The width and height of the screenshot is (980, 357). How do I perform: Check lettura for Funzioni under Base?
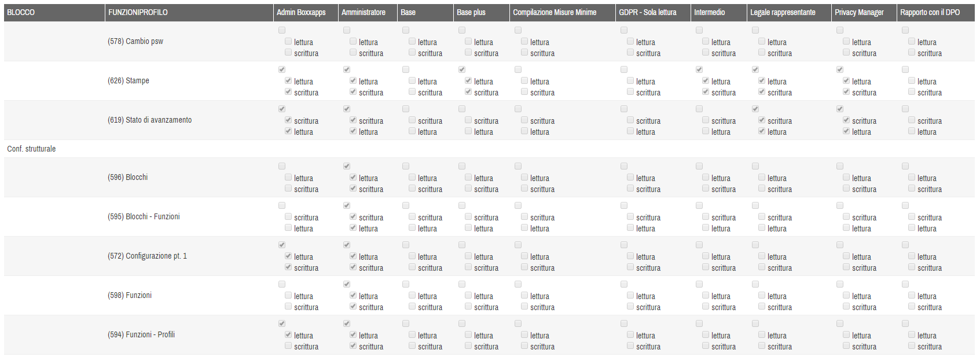(x=412, y=296)
